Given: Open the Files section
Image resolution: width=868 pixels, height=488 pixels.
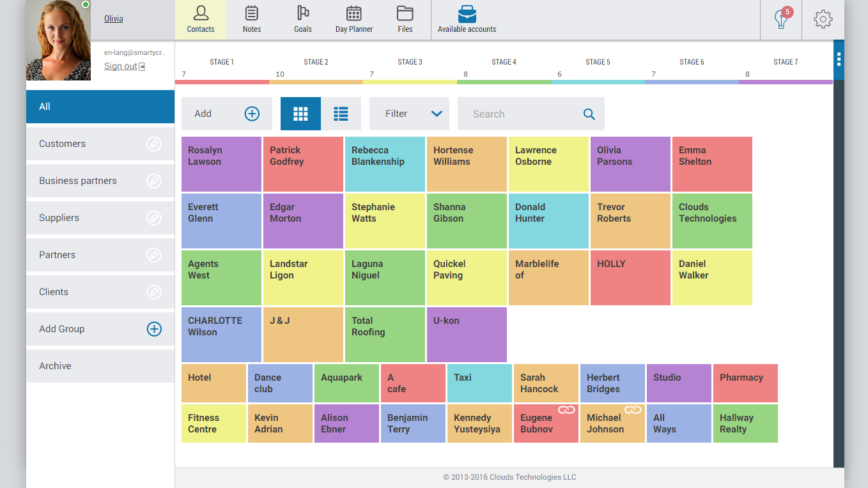Looking at the screenshot, I should point(405,19).
